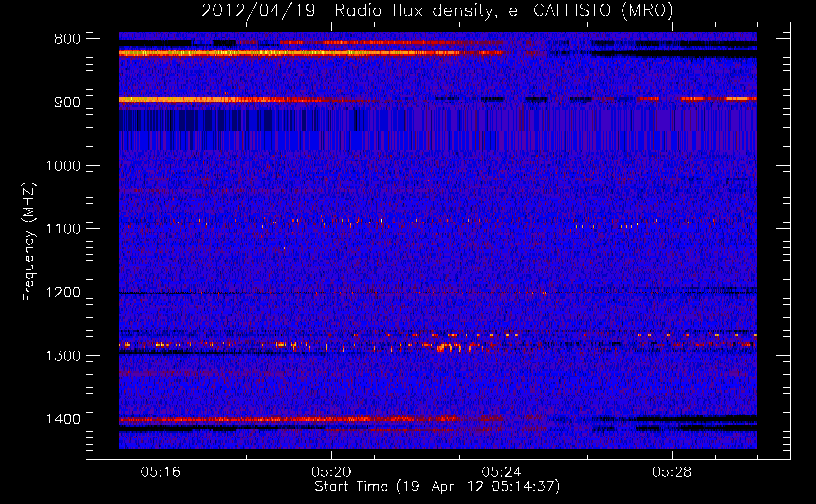Click the 1400 frequency tick label

coord(63,419)
